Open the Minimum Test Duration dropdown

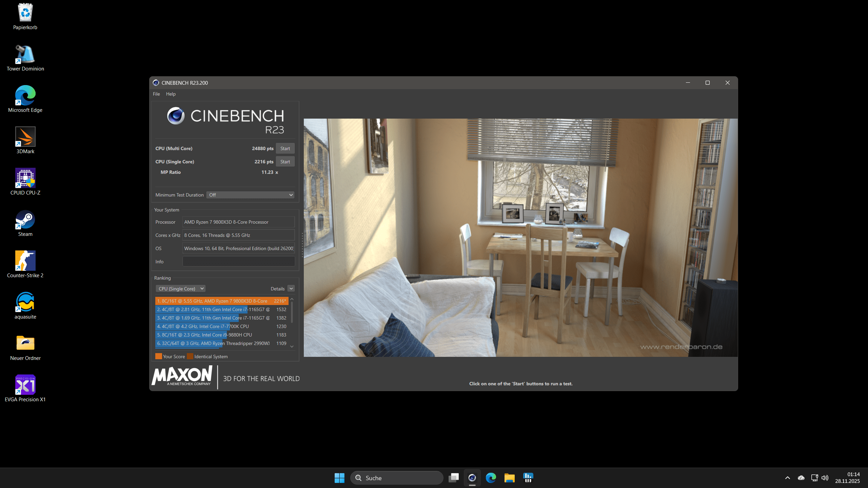click(x=250, y=195)
